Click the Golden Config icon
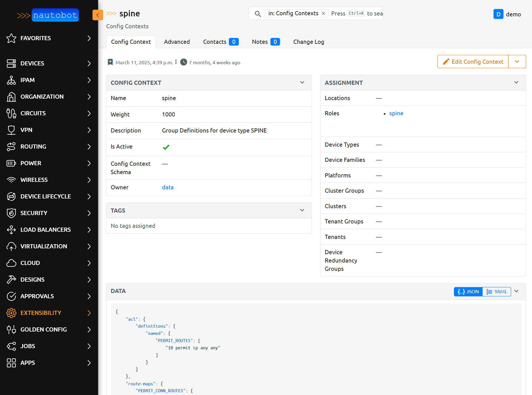This screenshot has width=532, height=395. 11,330
